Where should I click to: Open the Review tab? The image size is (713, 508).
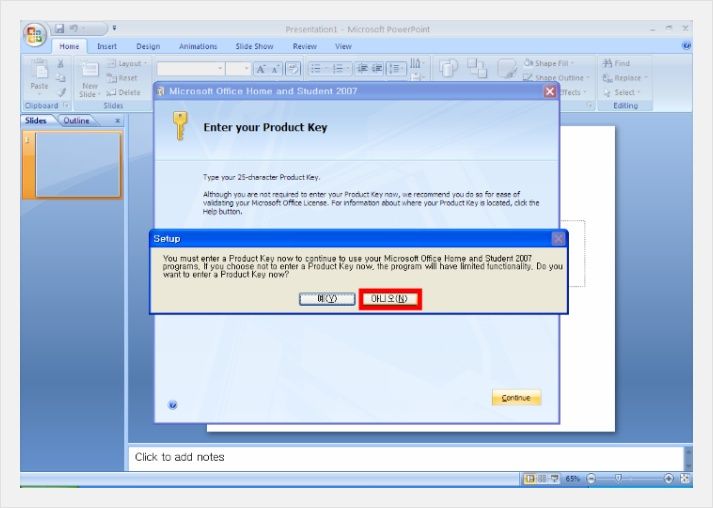305,46
